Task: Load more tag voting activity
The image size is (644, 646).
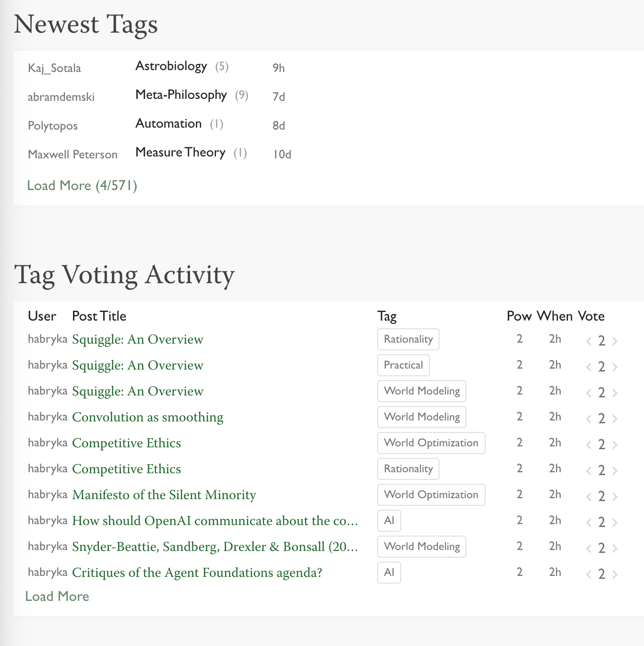Action: [x=57, y=597]
